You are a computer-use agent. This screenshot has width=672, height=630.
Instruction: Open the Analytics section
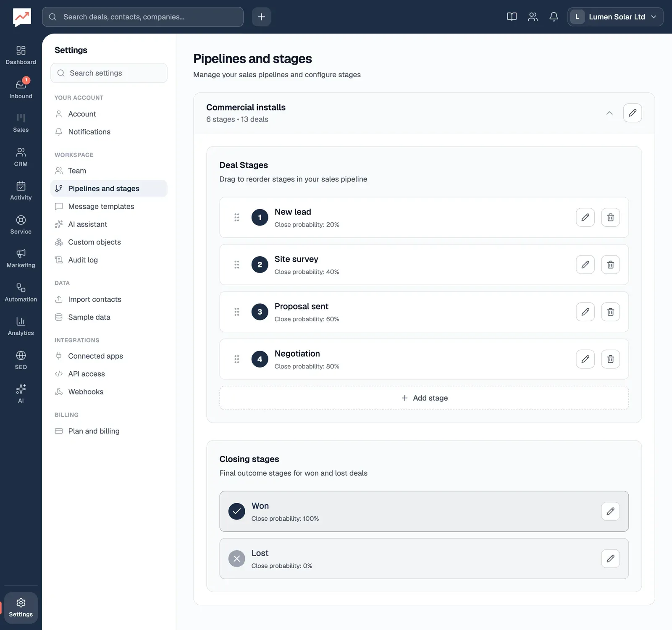[x=21, y=326]
